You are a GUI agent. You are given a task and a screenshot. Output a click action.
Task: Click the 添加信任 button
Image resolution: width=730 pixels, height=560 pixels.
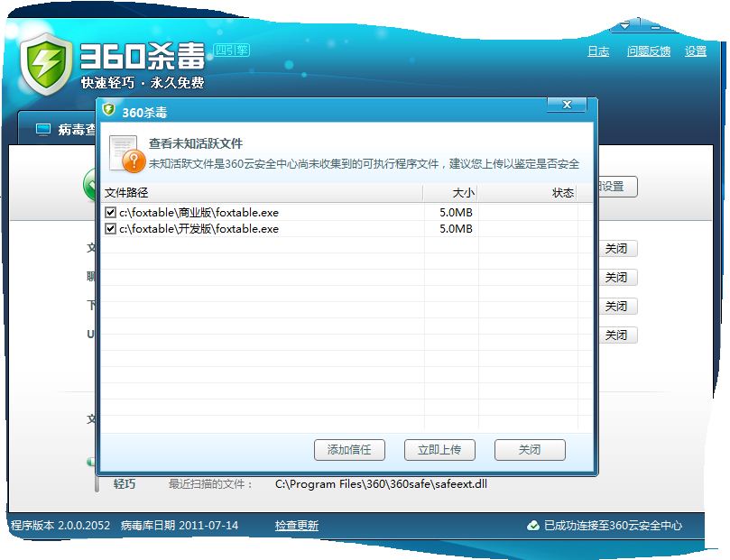coord(349,450)
